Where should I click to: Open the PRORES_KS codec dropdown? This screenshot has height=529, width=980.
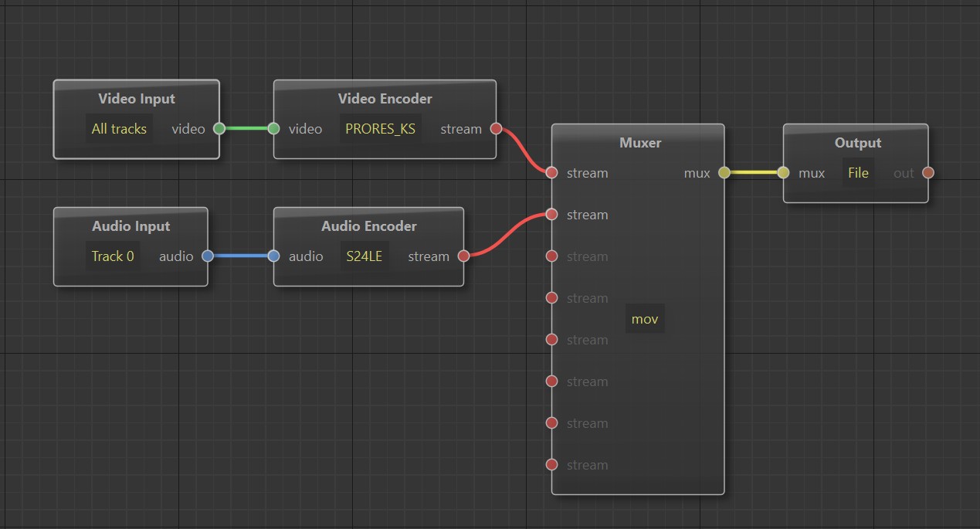click(x=380, y=129)
